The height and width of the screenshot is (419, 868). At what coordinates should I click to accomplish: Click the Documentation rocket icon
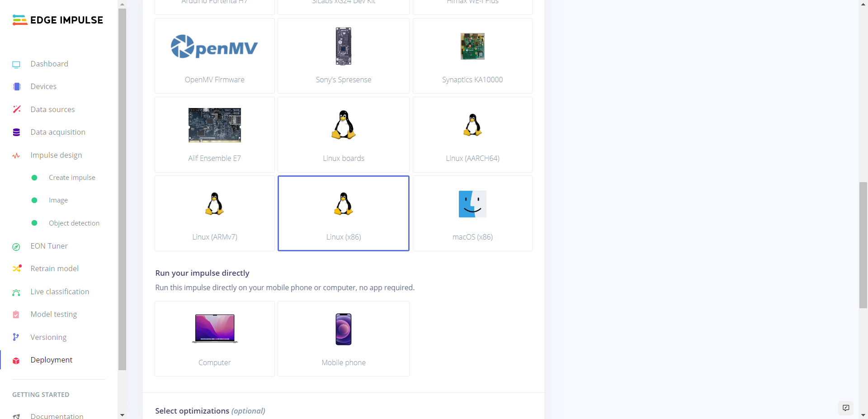click(16, 416)
